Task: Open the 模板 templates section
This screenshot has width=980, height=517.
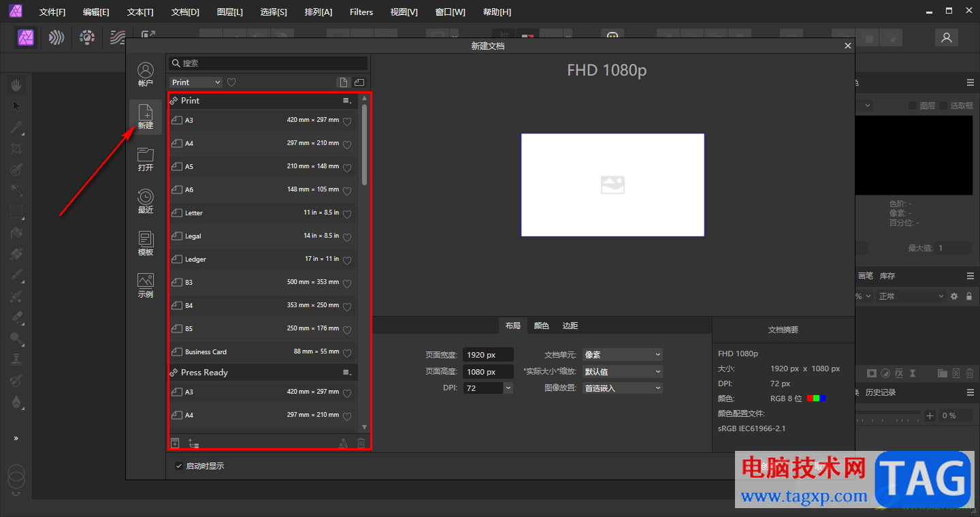Action: point(146,243)
